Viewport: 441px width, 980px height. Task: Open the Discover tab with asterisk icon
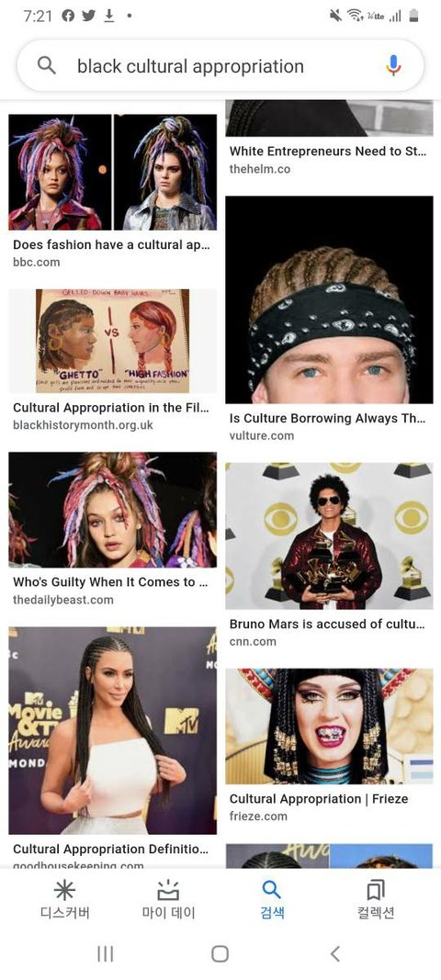(x=64, y=901)
